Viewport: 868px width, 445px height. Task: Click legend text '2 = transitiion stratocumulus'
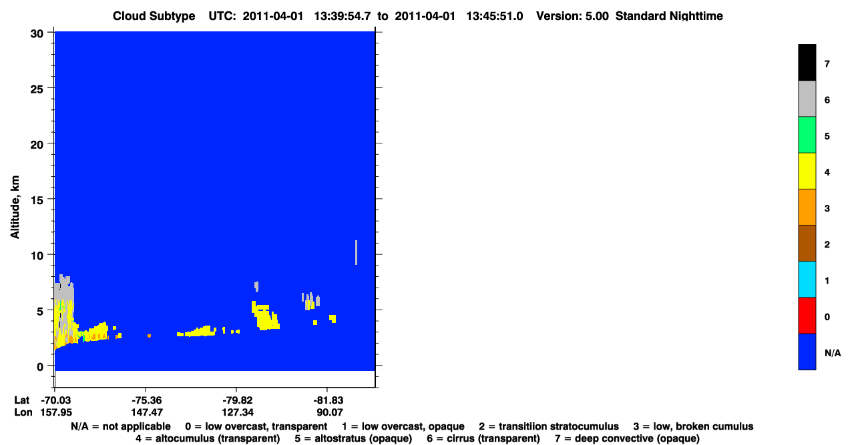point(549,426)
